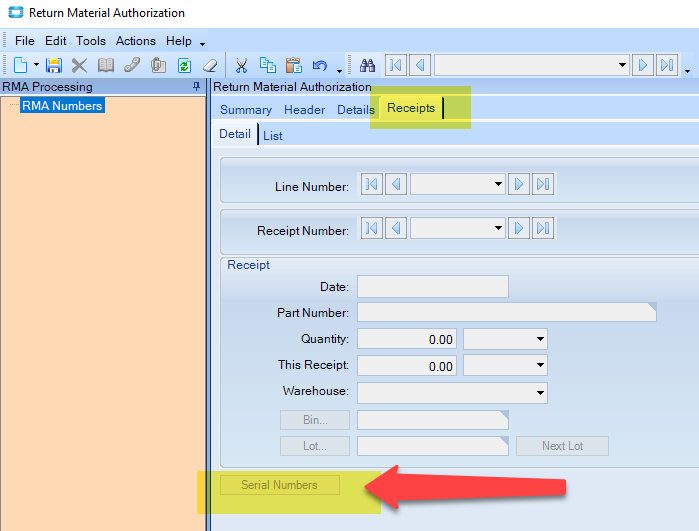
Task: Go to first record in main toolbar
Action: point(395,66)
